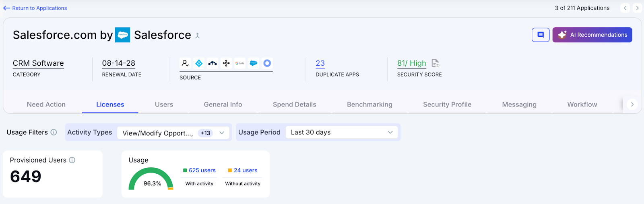
Task: Click Return to Applications link
Action: (35, 8)
